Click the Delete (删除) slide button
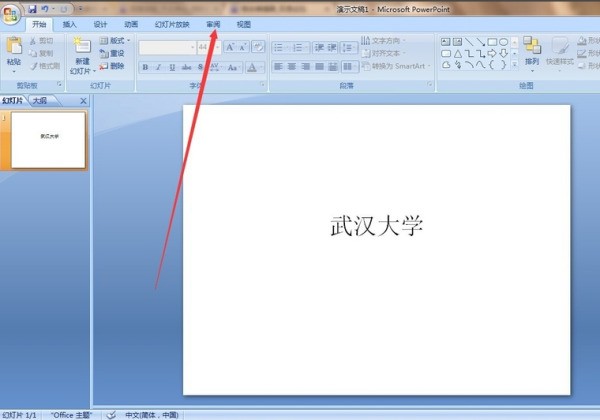This screenshot has height=420, width=600. pyautogui.click(x=112, y=66)
